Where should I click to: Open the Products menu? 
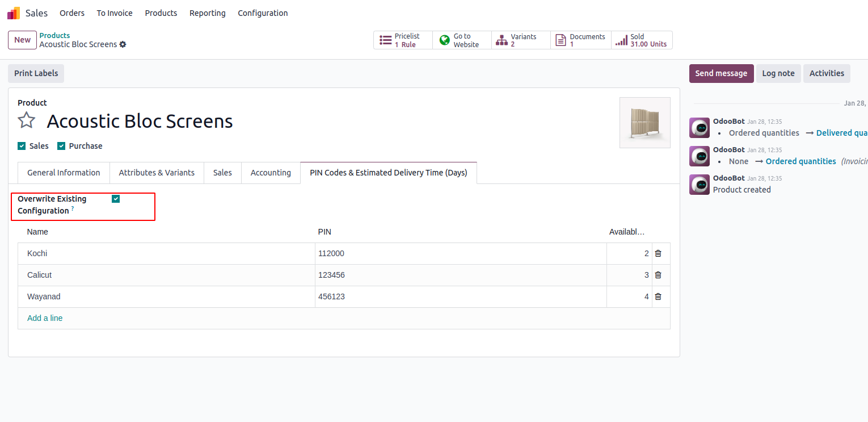pos(161,13)
